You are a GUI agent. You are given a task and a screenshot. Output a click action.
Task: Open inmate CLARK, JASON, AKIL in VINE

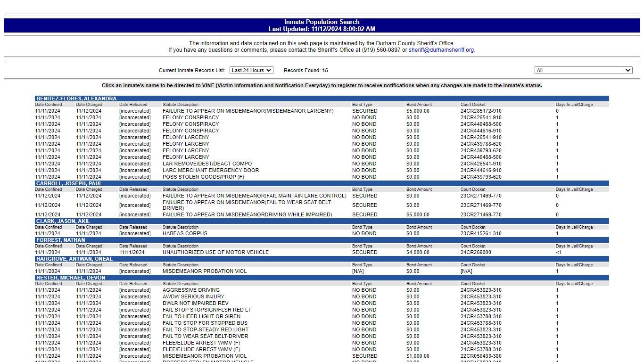coord(63,221)
